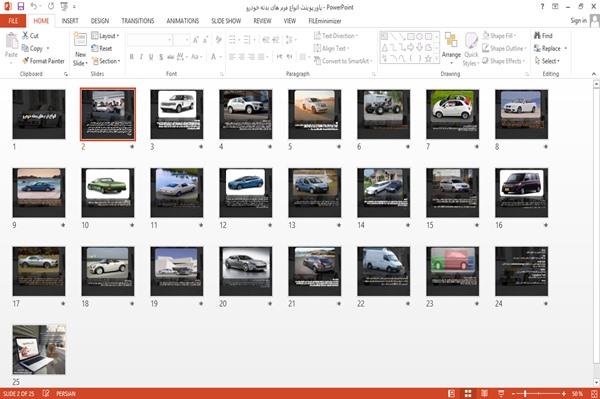The image size is (600, 399).
Task: Click the Find icon in Editing group
Action: 538,36
